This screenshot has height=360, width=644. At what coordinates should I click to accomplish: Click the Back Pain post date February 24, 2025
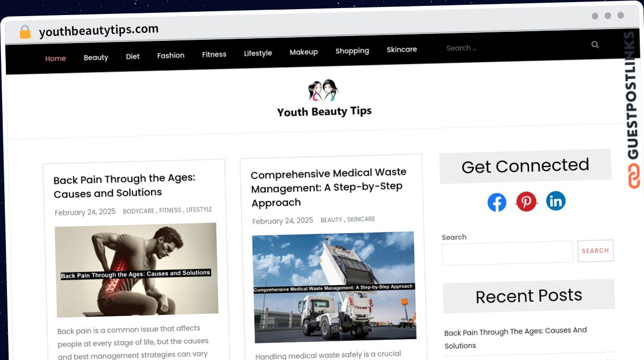[x=85, y=212]
